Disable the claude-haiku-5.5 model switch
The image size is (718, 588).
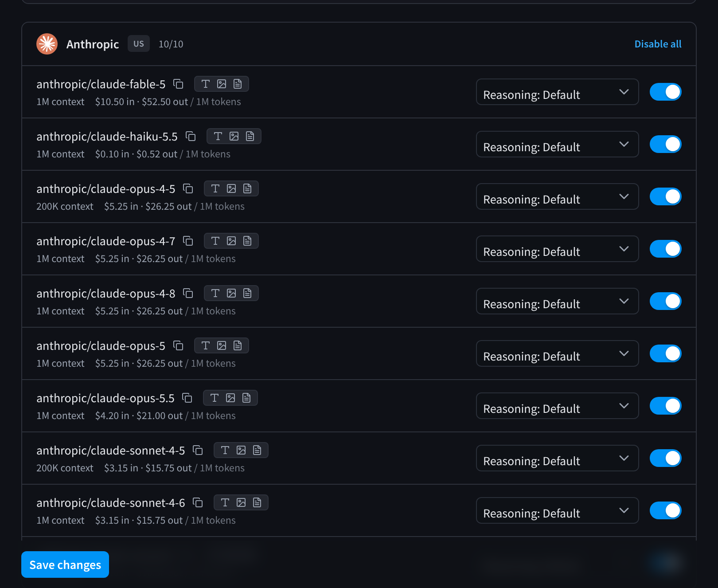(x=666, y=144)
